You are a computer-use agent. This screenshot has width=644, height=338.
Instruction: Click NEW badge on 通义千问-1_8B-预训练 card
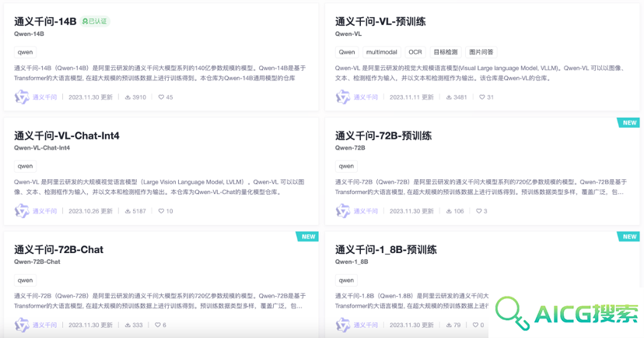point(628,237)
